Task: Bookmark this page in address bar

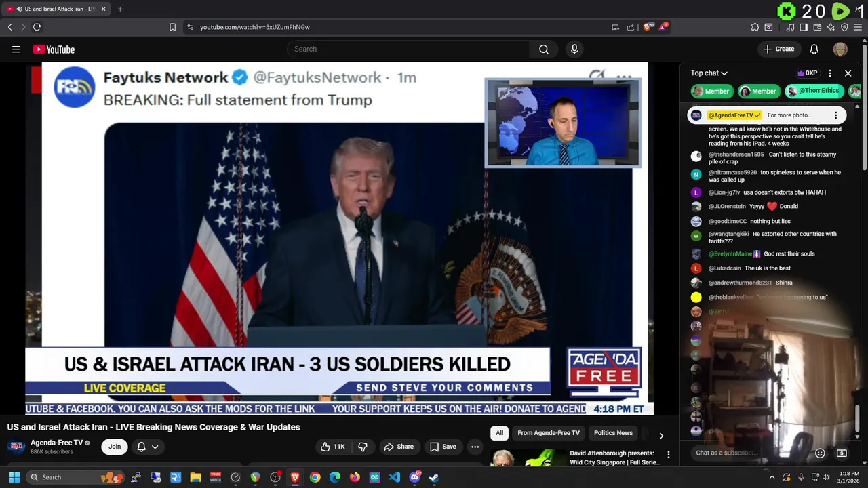Action: click(172, 27)
